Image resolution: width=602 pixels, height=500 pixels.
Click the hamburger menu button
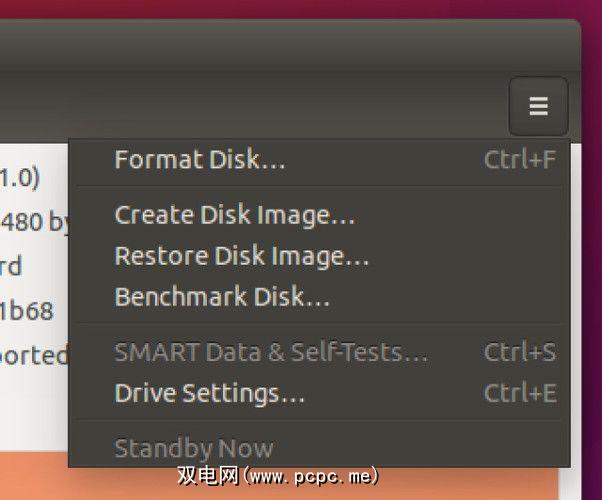(538, 106)
